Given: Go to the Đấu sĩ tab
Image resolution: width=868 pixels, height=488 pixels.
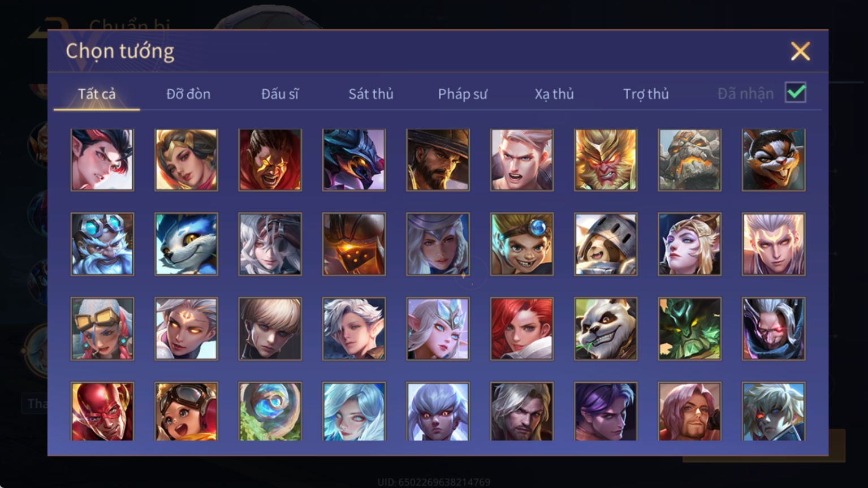Looking at the screenshot, I should click(280, 94).
